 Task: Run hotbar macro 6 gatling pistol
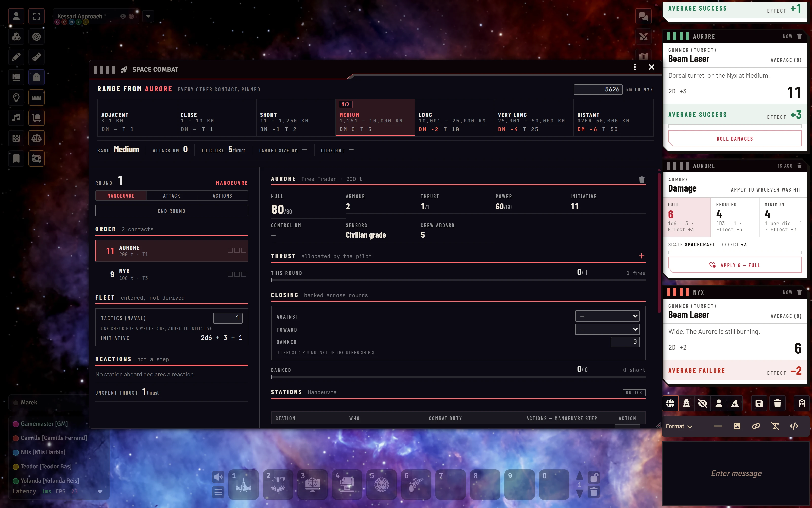point(416,484)
